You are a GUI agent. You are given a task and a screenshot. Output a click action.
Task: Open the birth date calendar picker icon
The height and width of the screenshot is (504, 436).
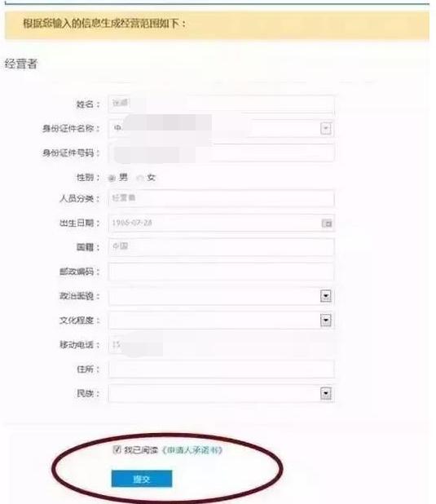click(327, 223)
